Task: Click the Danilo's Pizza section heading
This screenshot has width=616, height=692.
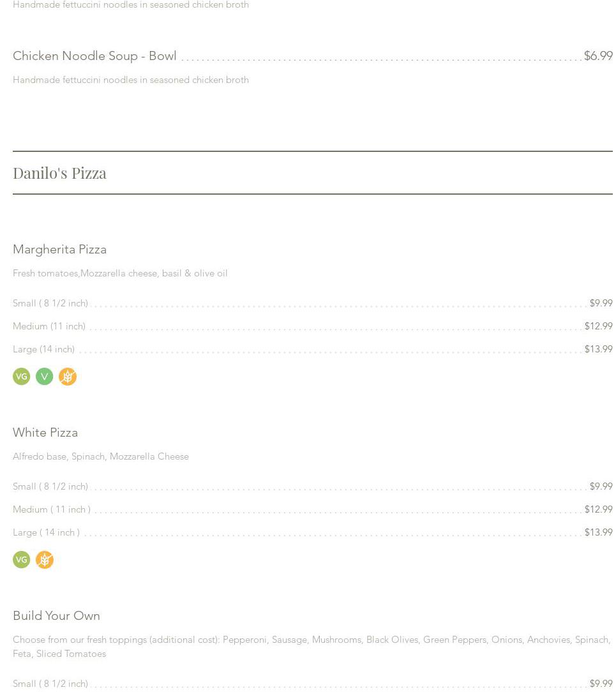Action: click(x=59, y=173)
